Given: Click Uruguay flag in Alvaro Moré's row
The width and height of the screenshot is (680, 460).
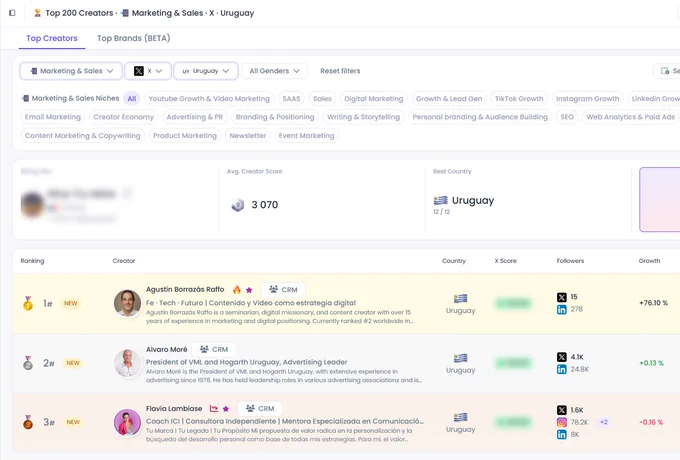Looking at the screenshot, I should point(461,358).
